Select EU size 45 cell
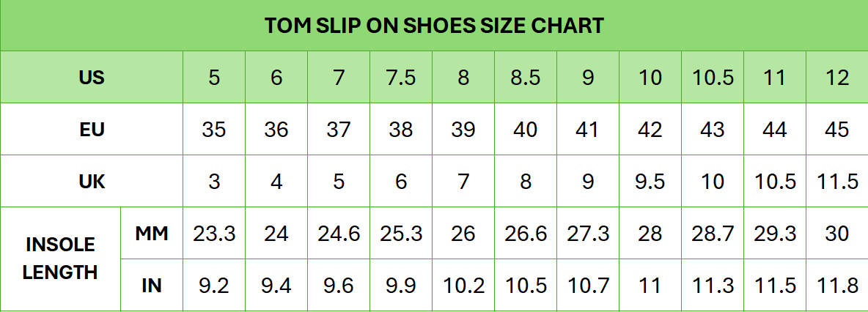The width and height of the screenshot is (868, 312). (x=836, y=130)
